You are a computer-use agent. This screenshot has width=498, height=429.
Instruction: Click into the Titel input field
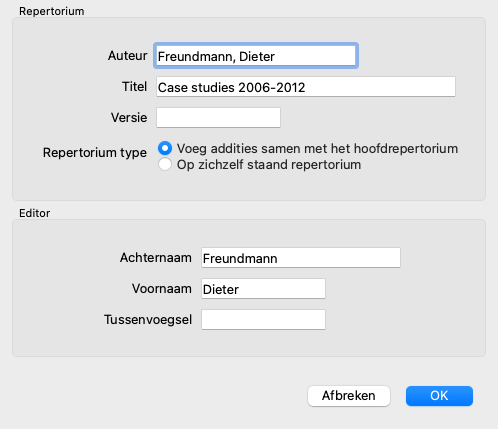[306, 87]
